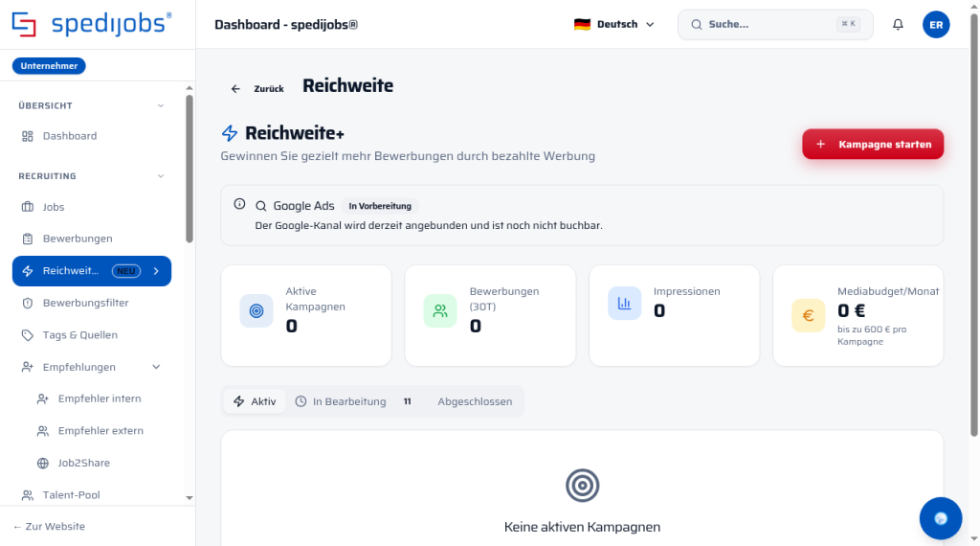The width and height of the screenshot is (980, 546).
Task: Collapse the RECRUITING sidebar section
Action: (161, 176)
